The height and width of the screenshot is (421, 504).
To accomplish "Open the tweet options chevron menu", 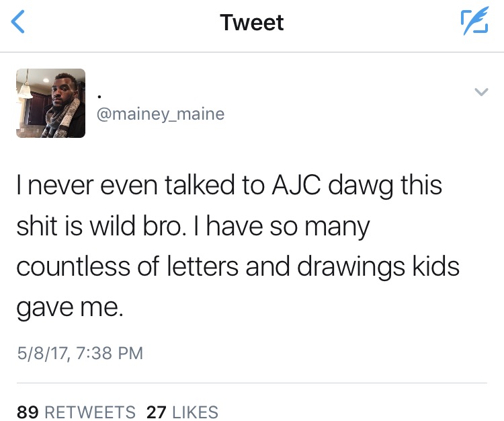I will coord(480,91).
